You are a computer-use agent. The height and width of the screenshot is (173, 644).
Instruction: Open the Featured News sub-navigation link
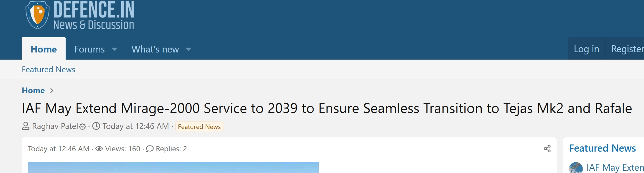(48, 69)
